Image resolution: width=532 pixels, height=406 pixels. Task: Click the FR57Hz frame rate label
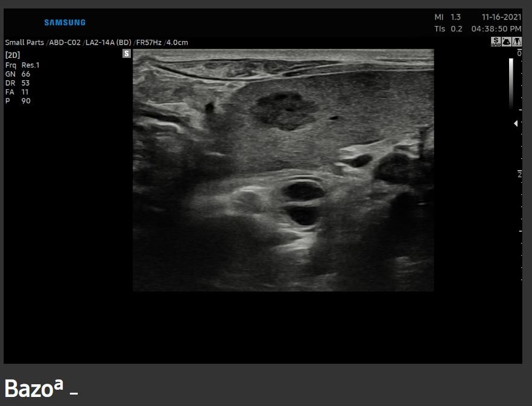[x=148, y=42]
